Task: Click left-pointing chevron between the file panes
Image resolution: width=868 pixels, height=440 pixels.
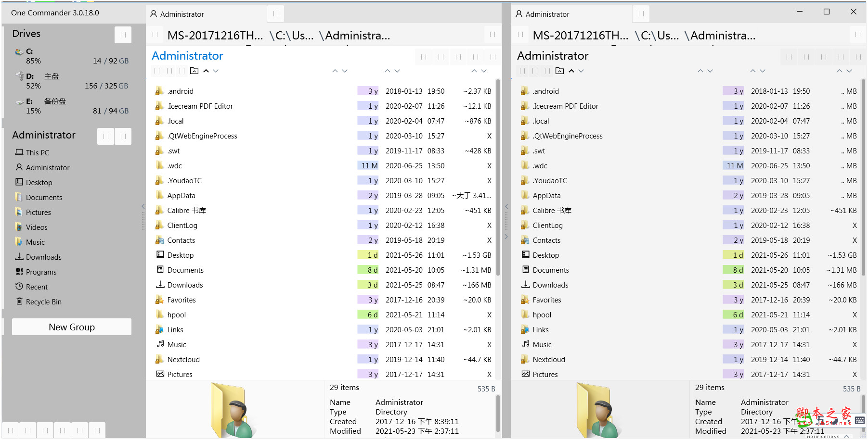Action: pos(506,206)
